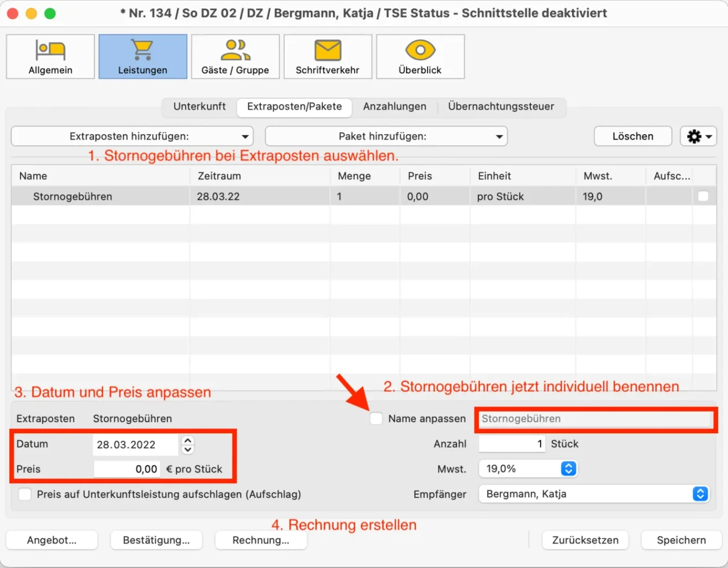Click the red close window button
This screenshot has height=568, width=728.
pos(12,13)
